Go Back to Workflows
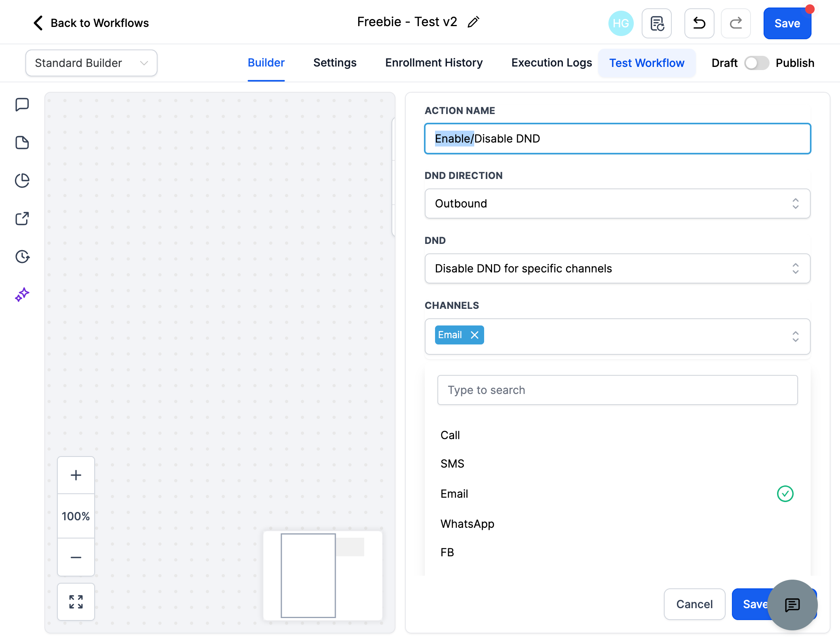 (99, 23)
